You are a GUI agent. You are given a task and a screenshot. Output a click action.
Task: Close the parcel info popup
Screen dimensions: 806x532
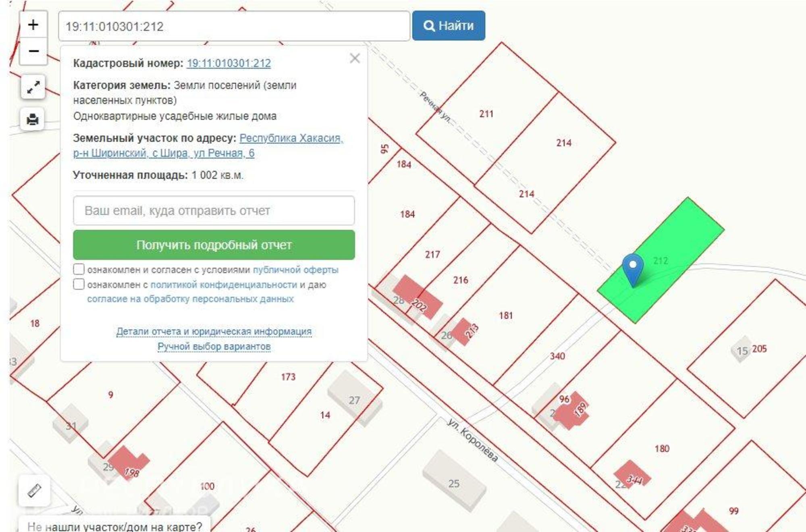pos(355,58)
